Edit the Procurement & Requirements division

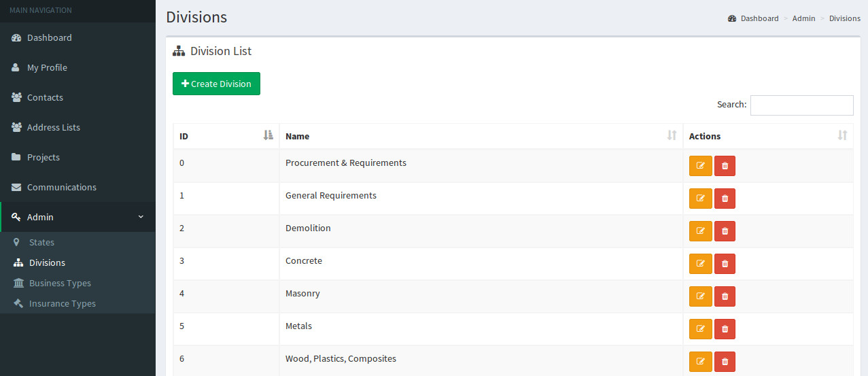(700, 166)
